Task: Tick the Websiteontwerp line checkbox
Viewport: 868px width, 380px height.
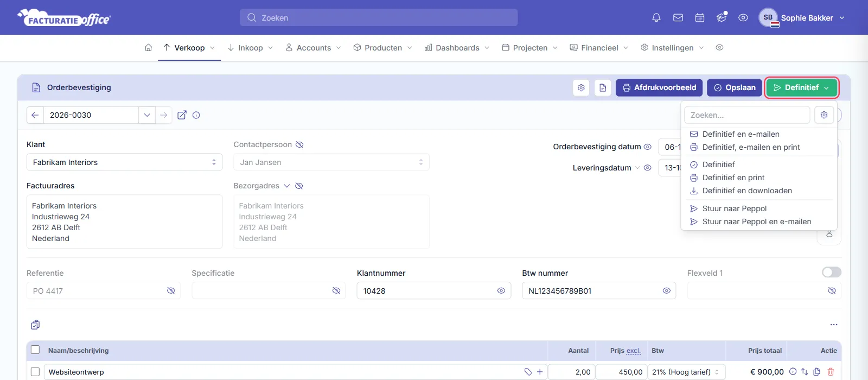Action: 35,372
